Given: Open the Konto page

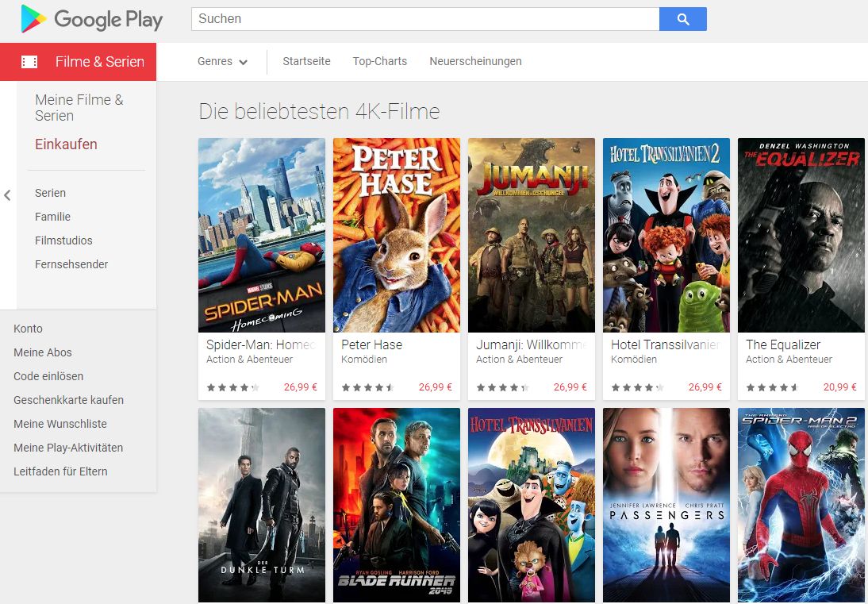Looking at the screenshot, I should tap(28, 329).
